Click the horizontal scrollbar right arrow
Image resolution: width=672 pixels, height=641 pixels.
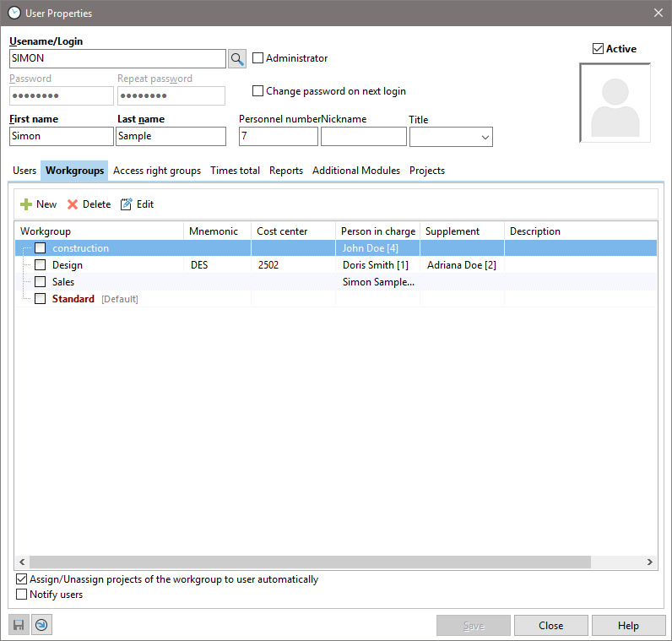pos(650,562)
